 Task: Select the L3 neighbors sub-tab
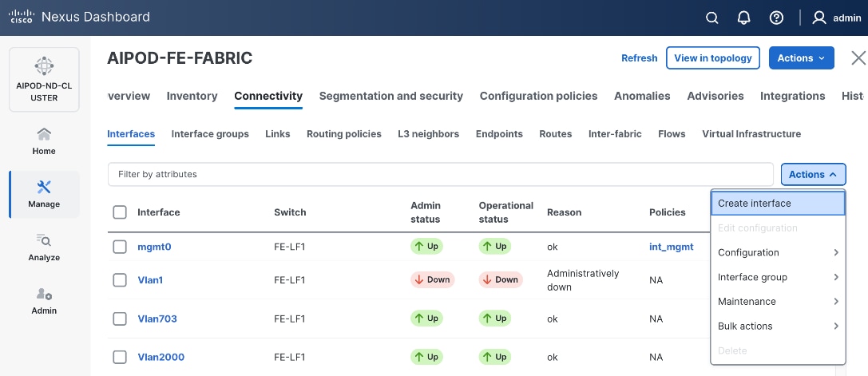(x=429, y=134)
